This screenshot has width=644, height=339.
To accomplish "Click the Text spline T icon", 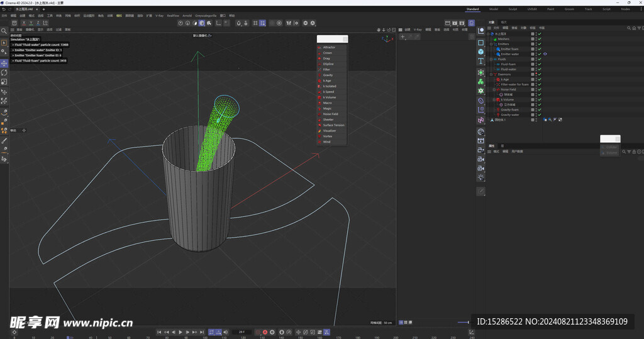I will click(x=481, y=61).
